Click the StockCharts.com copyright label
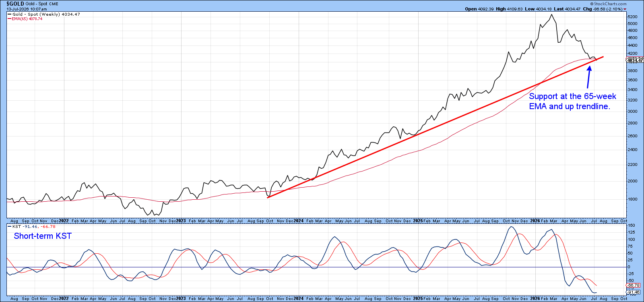Image resolution: width=644 pixels, height=302 pixels. [608, 4]
